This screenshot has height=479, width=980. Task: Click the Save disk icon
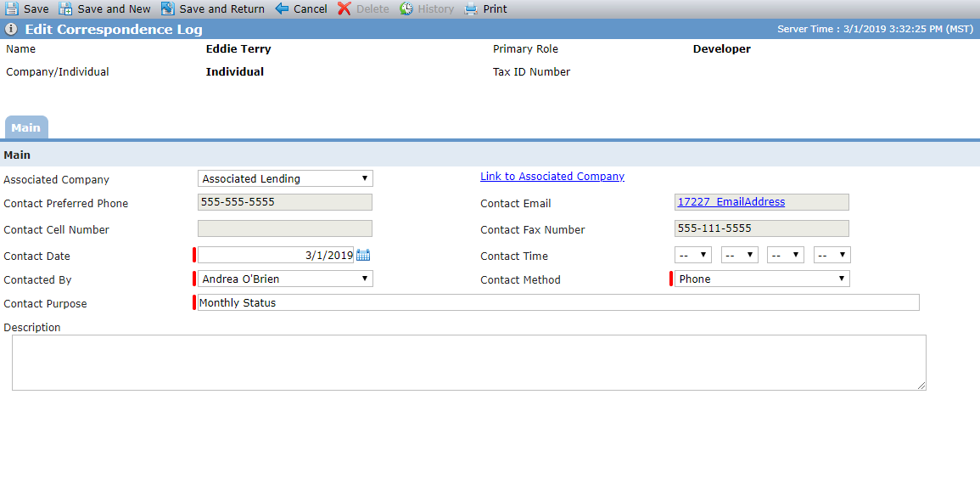[x=12, y=8]
